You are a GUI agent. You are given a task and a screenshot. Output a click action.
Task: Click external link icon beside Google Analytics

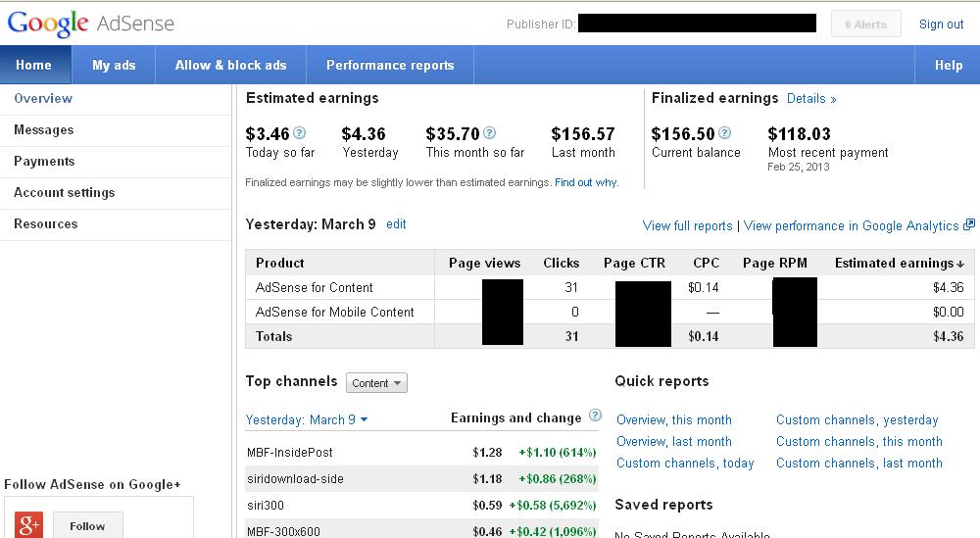[x=969, y=224]
